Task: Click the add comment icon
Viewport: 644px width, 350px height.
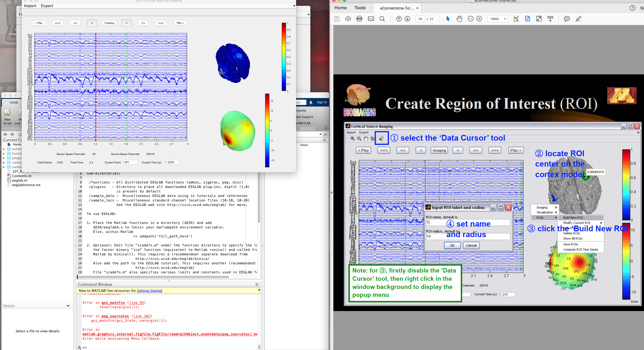Action: point(567,19)
